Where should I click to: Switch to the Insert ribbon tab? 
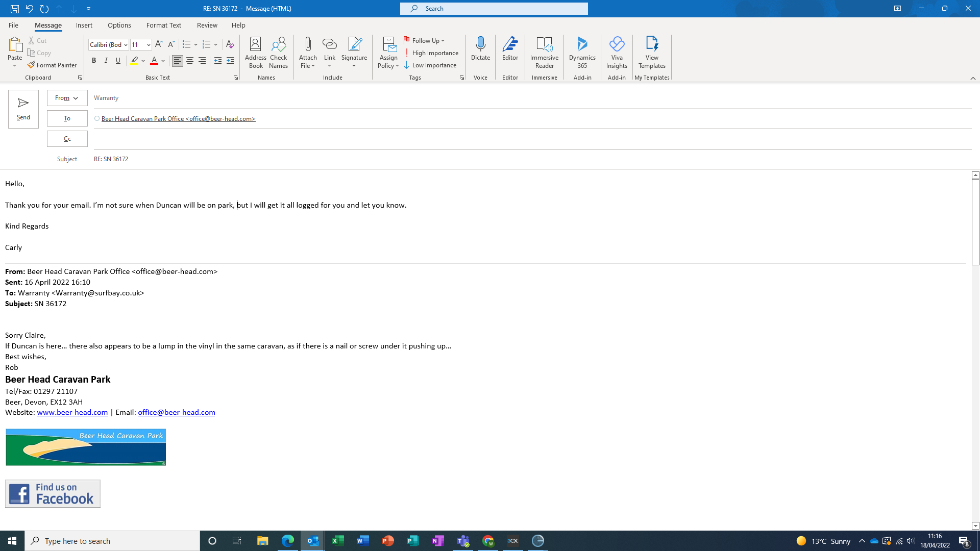(x=84, y=25)
